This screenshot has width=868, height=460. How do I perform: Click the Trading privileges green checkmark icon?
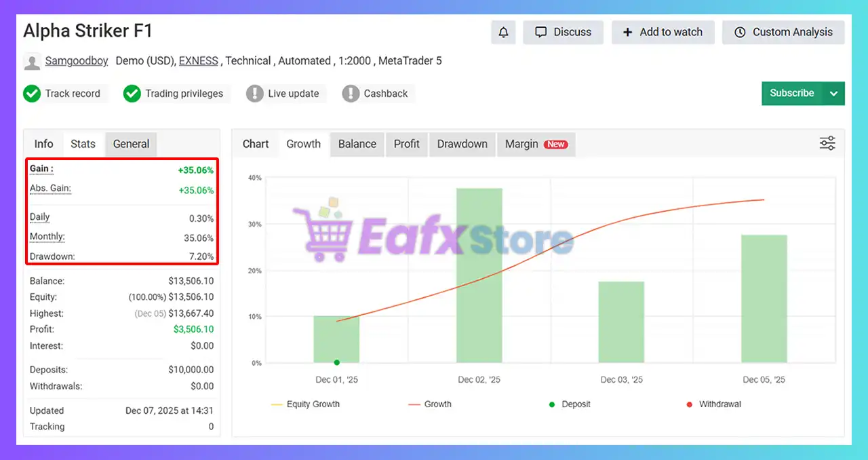[132, 94]
